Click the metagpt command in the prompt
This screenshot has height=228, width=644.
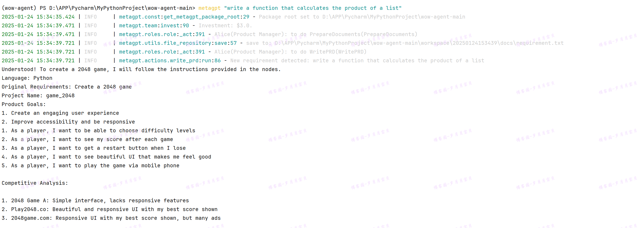click(209, 8)
